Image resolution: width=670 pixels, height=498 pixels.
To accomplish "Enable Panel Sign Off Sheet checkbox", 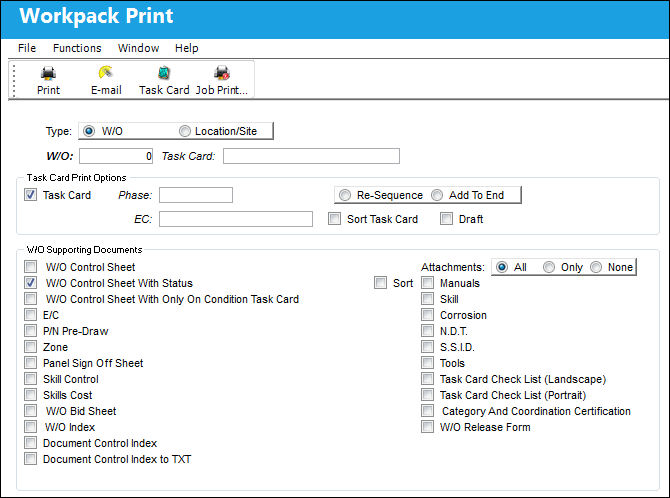I will pyautogui.click(x=30, y=362).
